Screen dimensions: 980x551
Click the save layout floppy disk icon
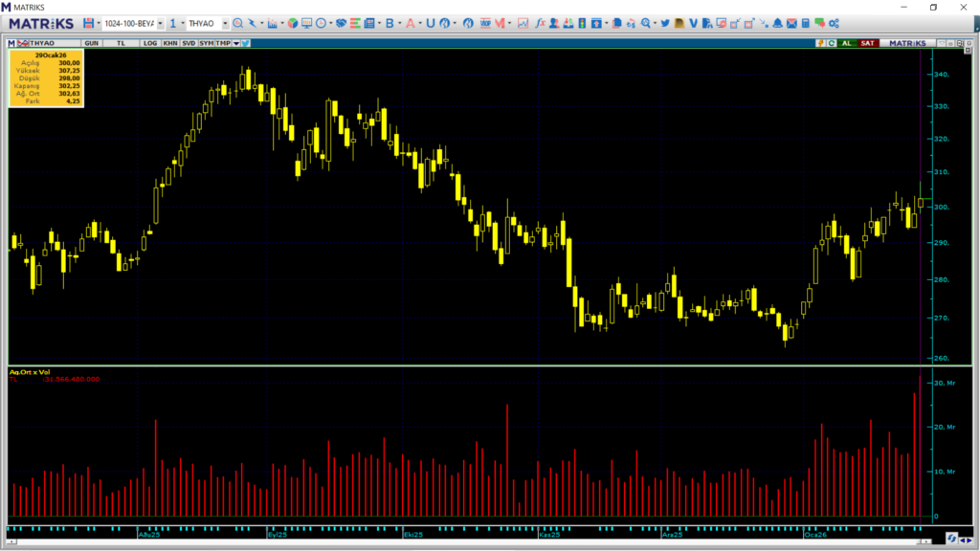pyautogui.click(x=88, y=23)
